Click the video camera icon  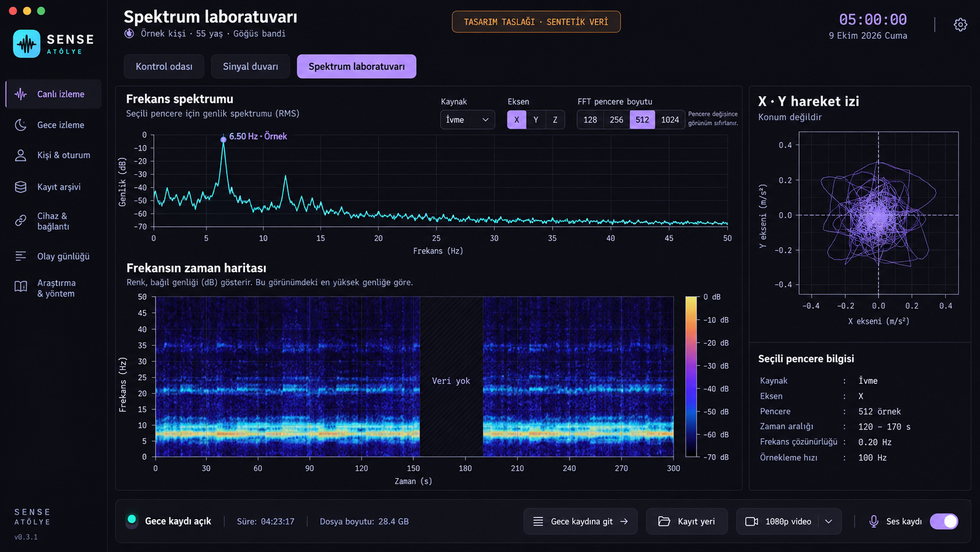pos(751,521)
